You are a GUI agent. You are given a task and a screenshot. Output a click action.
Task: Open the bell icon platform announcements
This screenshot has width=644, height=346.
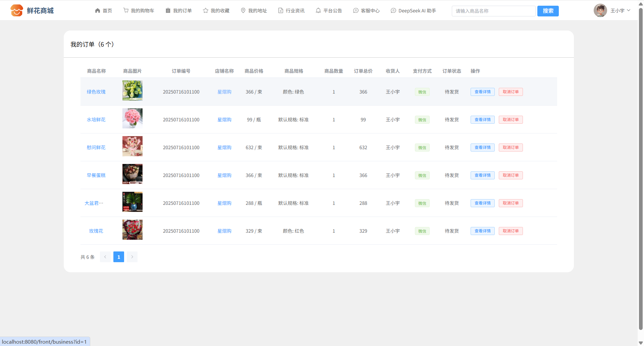[318, 11]
